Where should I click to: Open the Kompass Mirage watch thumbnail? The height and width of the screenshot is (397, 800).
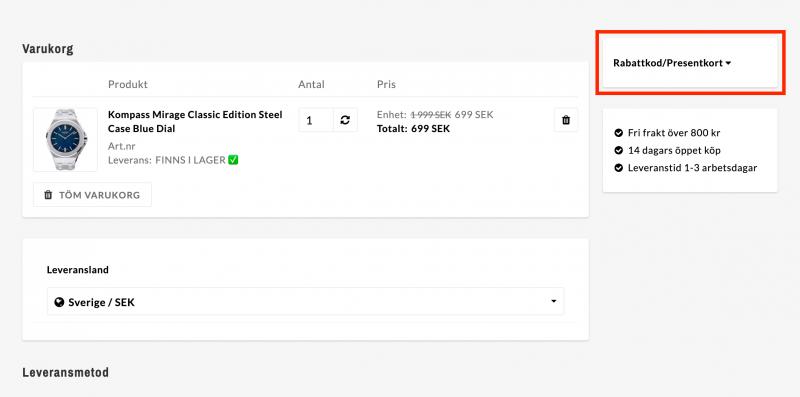click(x=65, y=139)
